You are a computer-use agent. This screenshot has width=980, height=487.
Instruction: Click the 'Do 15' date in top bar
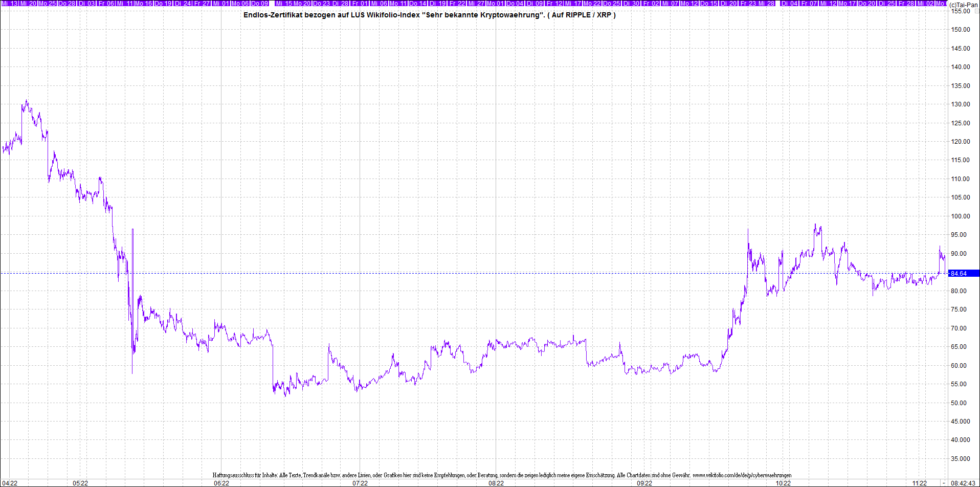709,4
